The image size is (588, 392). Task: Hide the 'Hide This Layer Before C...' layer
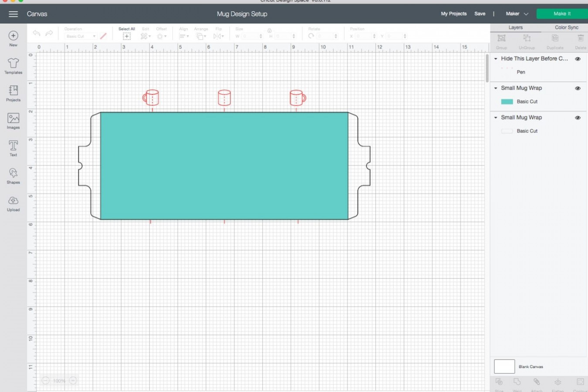tap(578, 59)
